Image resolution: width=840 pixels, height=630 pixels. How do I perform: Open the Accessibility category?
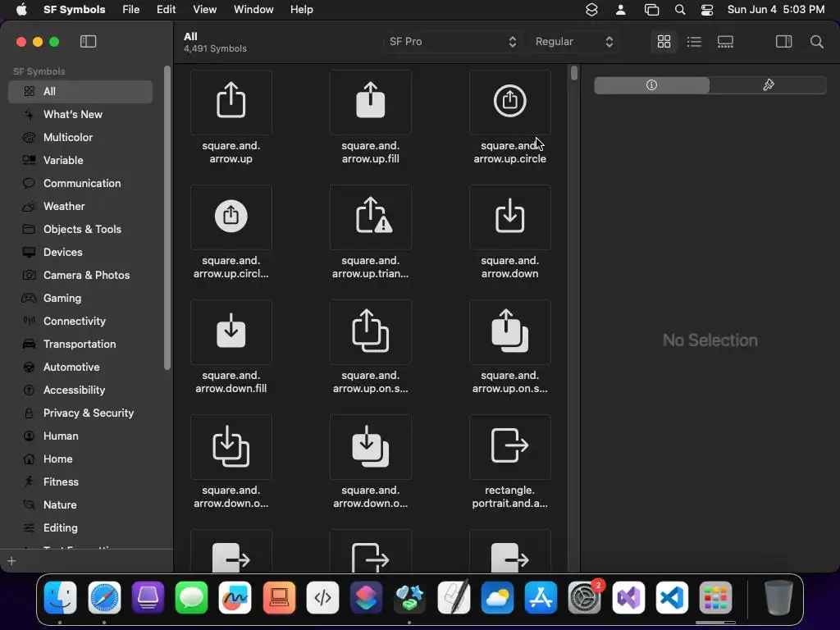80,390
